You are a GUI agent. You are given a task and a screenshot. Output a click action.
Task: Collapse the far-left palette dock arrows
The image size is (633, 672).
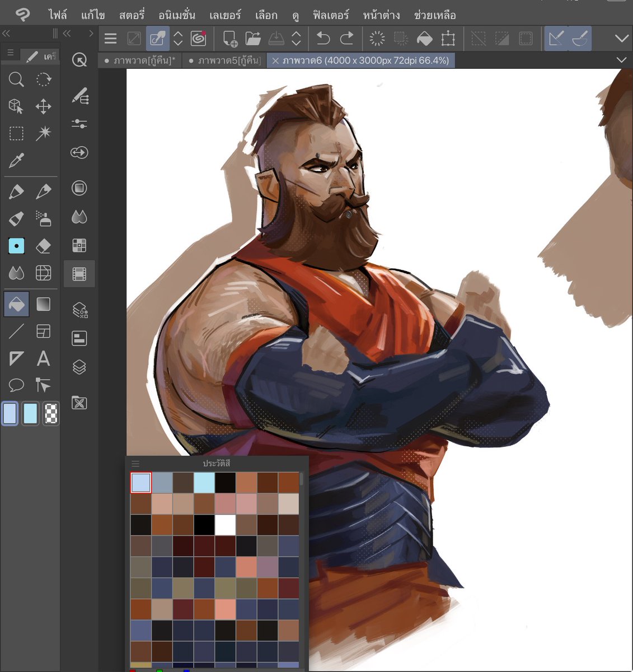(x=6, y=34)
